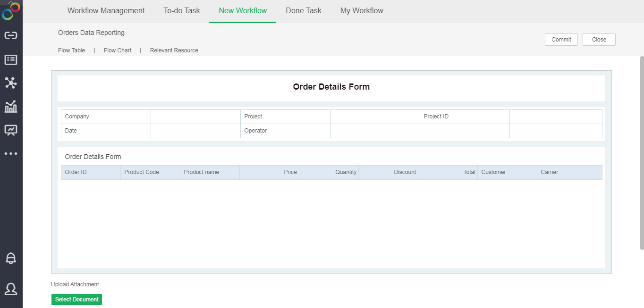Switch to Workflow Management tab
644x308 pixels.
coord(106,10)
